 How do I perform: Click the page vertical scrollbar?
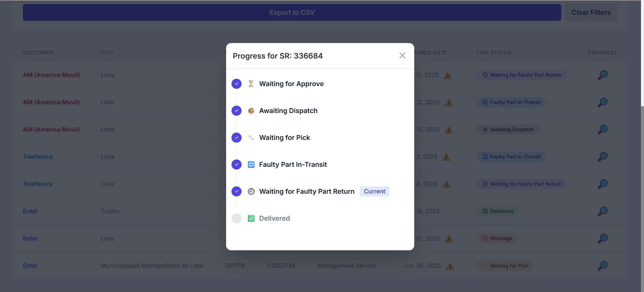coord(642,198)
